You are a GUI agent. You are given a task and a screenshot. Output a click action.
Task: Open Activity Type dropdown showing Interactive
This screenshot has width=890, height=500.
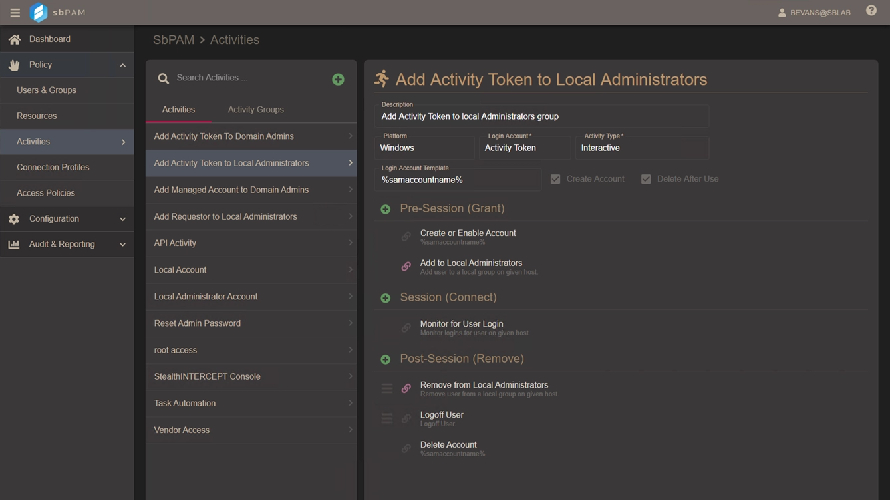(x=642, y=148)
